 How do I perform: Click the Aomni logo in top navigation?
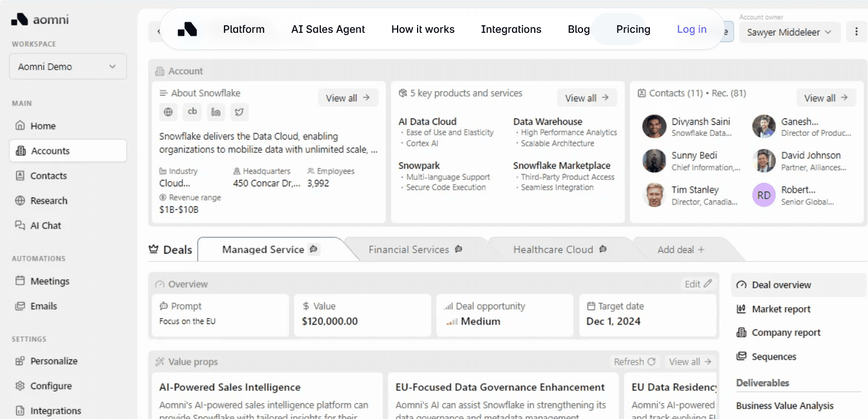[x=188, y=29]
